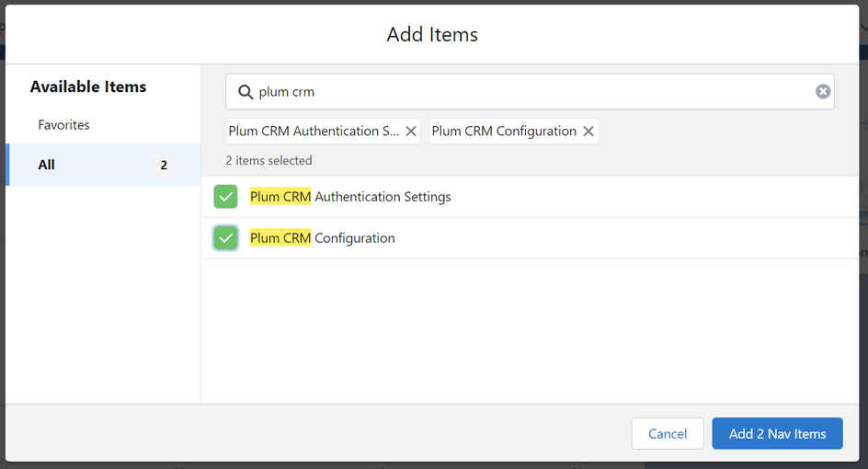
Task: Clear the search box with the X icon
Action: coord(823,91)
